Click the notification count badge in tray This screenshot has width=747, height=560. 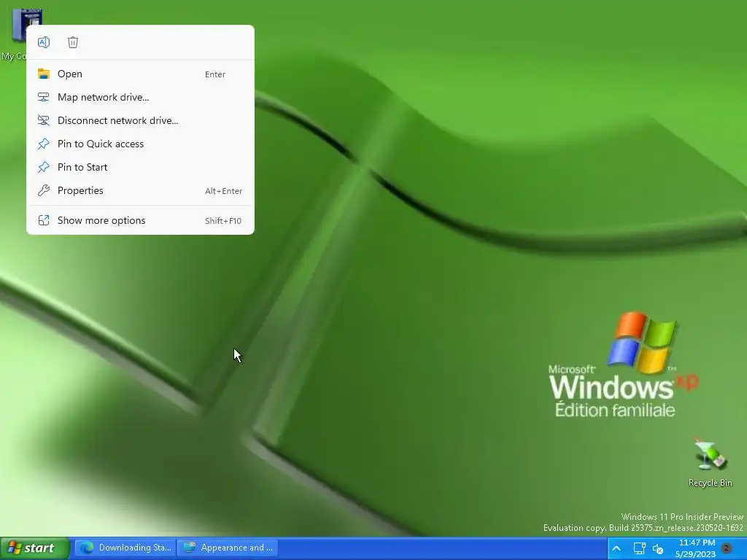tap(727, 548)
